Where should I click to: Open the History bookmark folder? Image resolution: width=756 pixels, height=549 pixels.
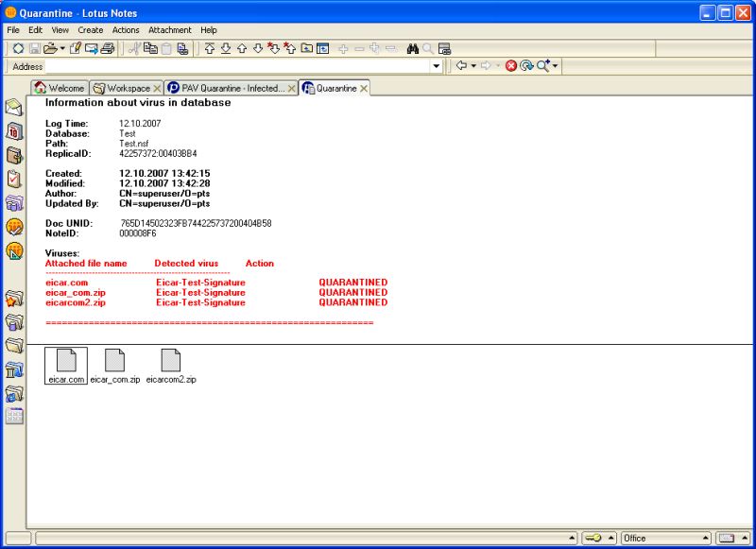pyautogui.click(x=14, y=369)
